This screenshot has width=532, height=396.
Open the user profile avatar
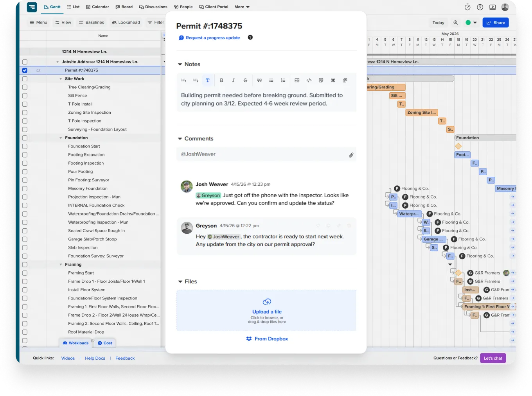[505, 7]
